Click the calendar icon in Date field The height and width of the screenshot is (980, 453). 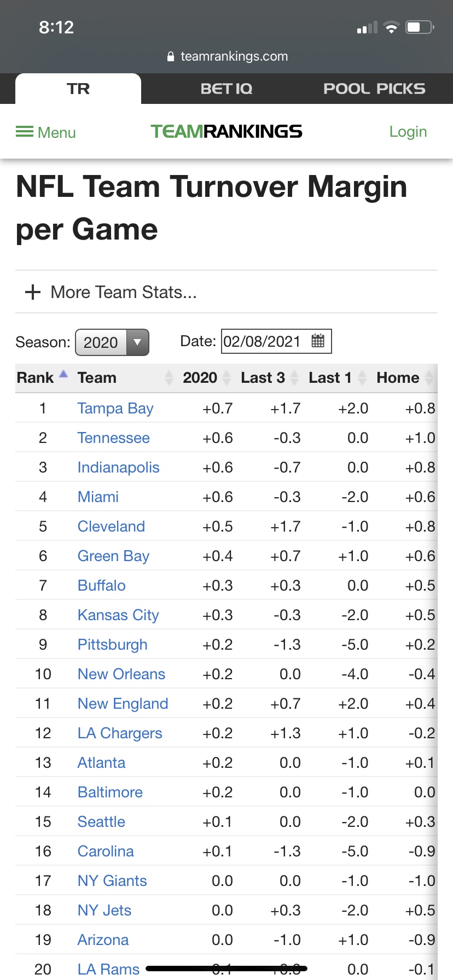tap(318, 341)
